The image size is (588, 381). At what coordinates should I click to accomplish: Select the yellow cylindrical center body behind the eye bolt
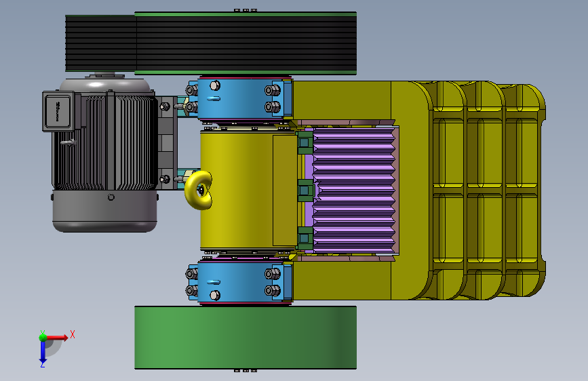(248, 190)
